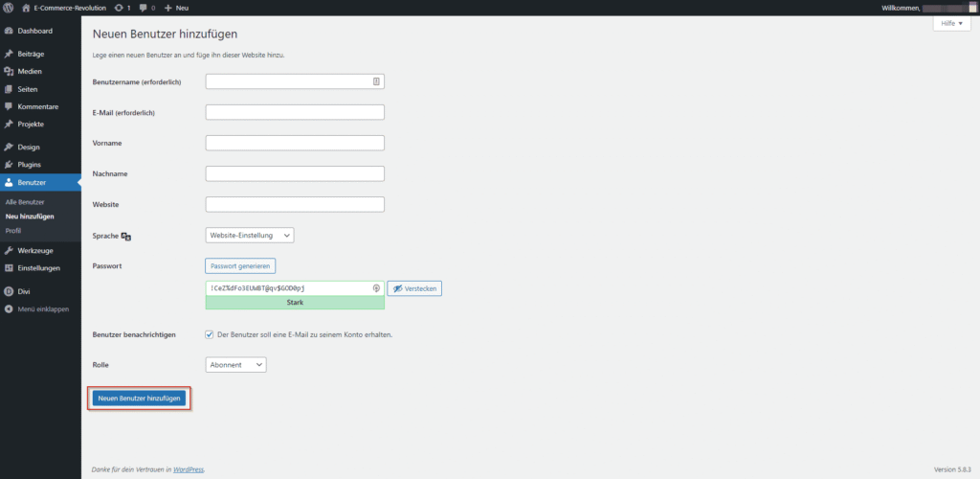Focus the Vorname input field
The width and height of the screenshot is (980, 479).
(295, 143)
